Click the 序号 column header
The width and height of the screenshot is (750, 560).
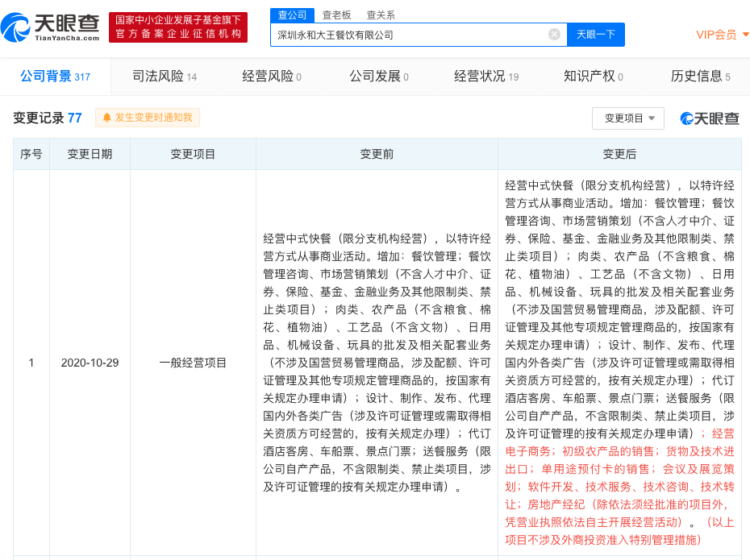31,154
